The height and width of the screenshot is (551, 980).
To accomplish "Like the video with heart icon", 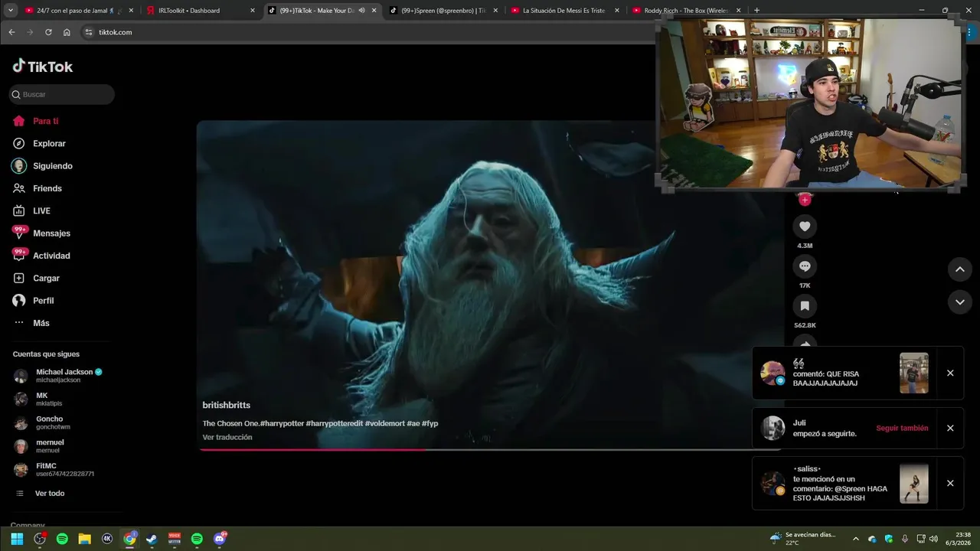I will 805,227.
